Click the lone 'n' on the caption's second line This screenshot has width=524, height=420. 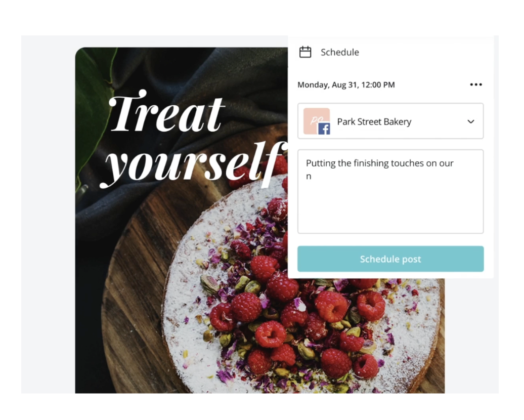coord(309,176)
